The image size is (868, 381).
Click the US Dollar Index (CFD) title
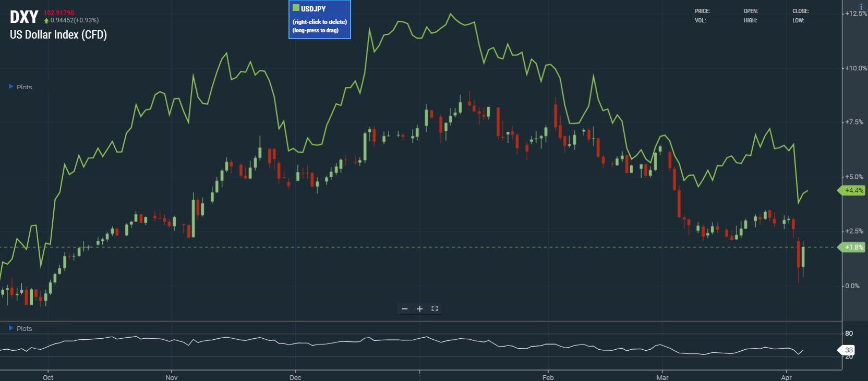(x=58, y=35)
